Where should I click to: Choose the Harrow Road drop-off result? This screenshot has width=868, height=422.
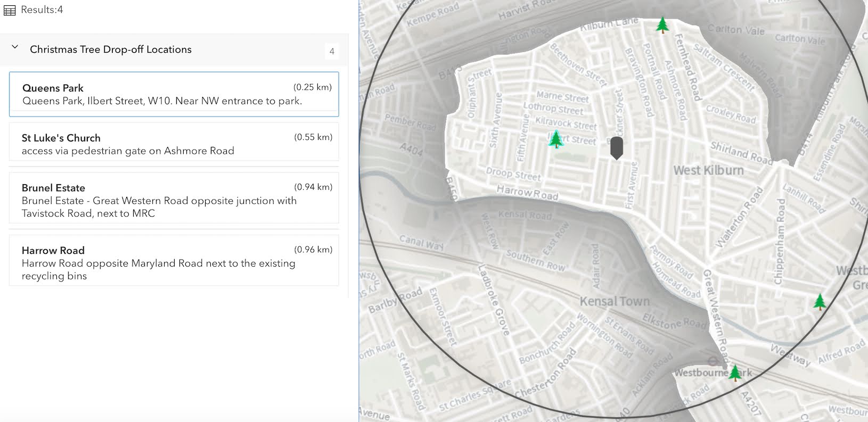click(174, 260)
